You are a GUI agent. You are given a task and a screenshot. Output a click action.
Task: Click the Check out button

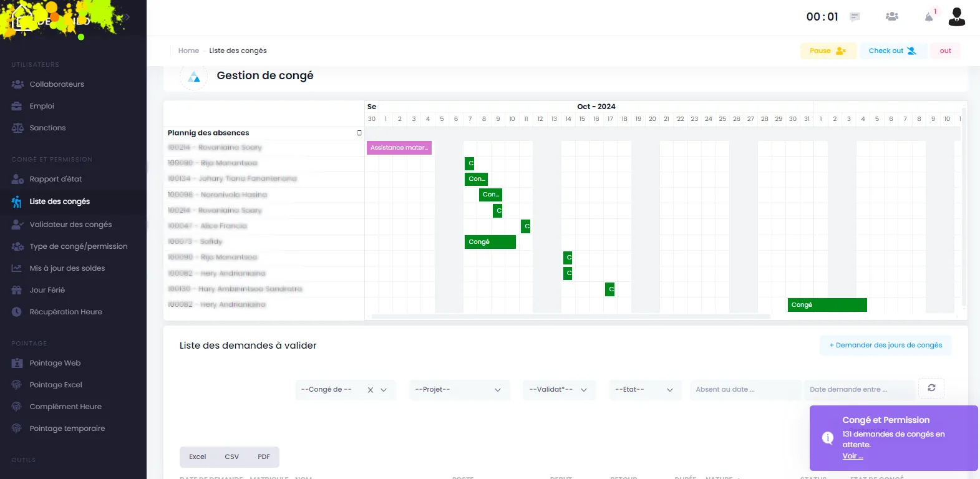click(x=893, y=51)
